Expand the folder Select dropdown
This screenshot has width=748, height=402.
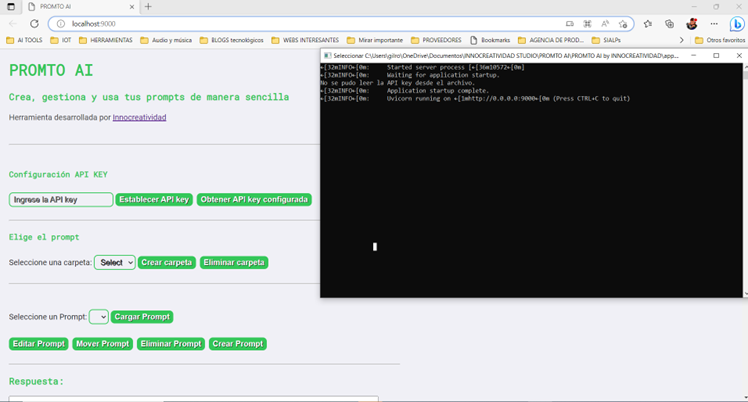(x=114, y=262)
